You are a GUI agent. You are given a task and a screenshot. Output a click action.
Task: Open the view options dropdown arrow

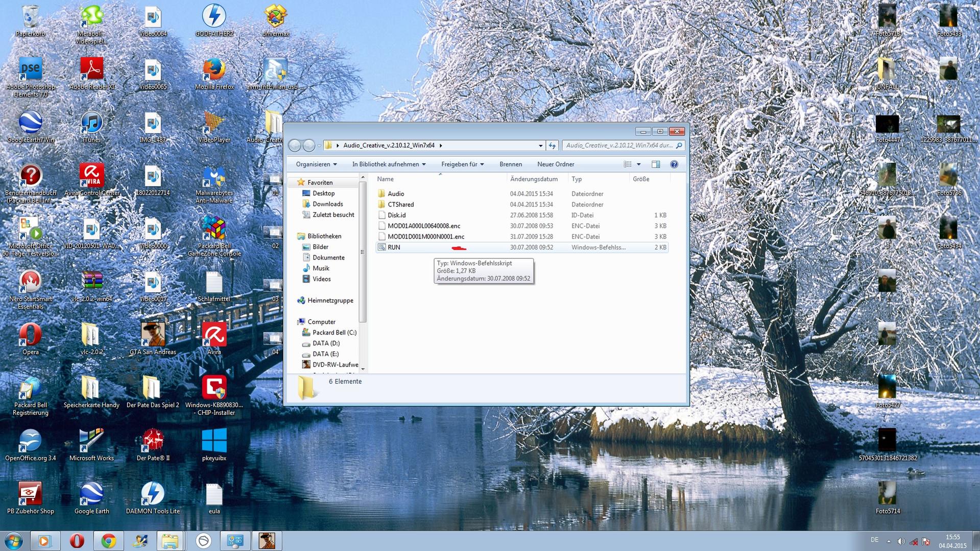pos(638,164)
